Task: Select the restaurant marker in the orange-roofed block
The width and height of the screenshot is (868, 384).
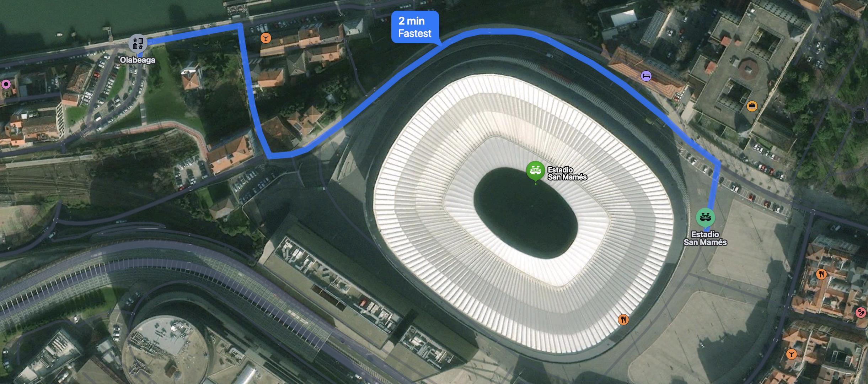Action: point(821,274)
